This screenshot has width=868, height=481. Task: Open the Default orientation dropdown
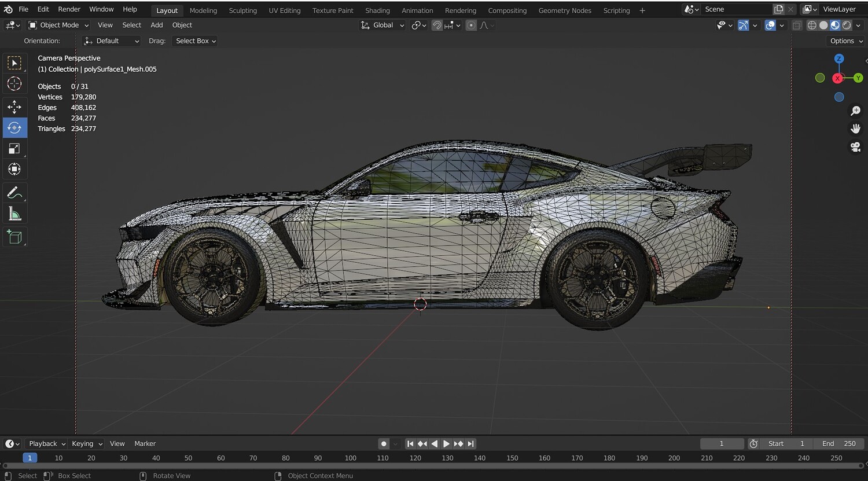[112, 41]
